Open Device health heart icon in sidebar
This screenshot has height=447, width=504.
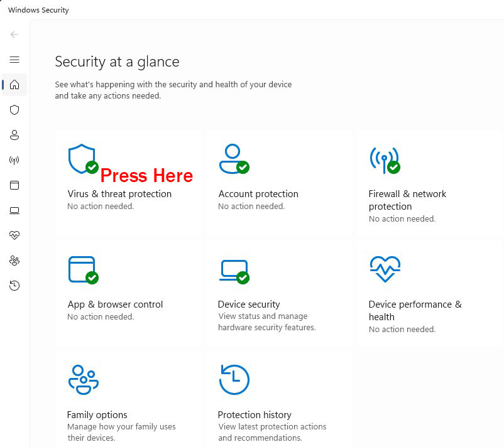14,235
